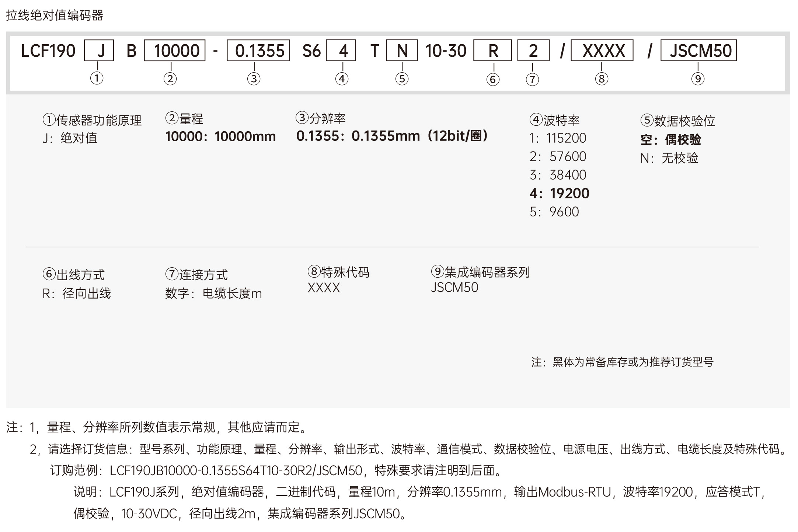
Task: Click the heading ⑤数据校验位
Action: (x=678, y=121)
